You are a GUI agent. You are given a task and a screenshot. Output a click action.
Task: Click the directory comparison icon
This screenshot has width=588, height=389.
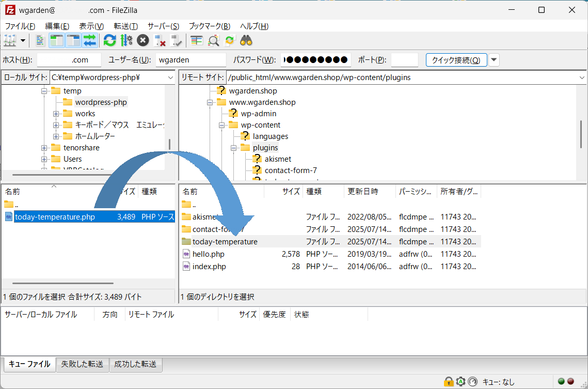(x=213, y=40)
